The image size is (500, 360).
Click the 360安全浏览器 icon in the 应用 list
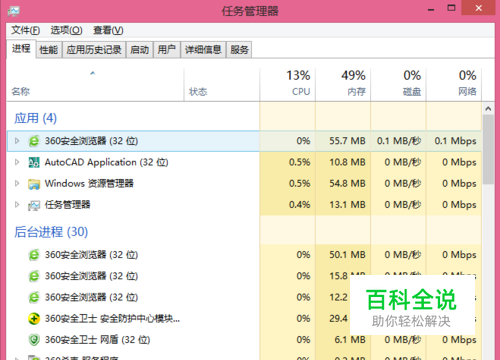(34, 141)
